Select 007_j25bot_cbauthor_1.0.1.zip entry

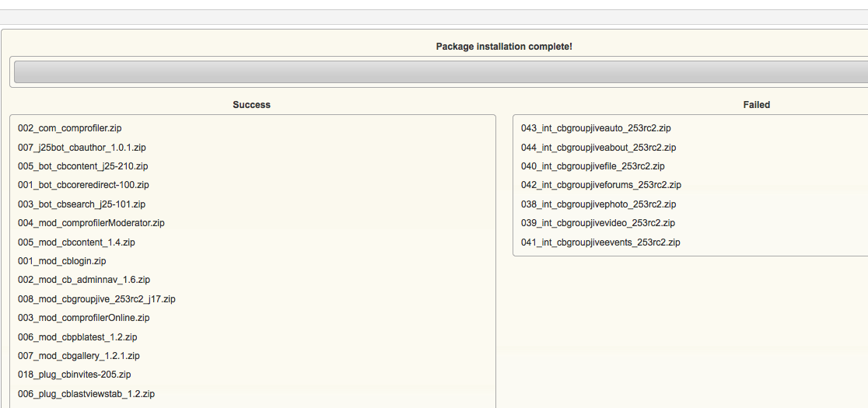click(82, 148)
